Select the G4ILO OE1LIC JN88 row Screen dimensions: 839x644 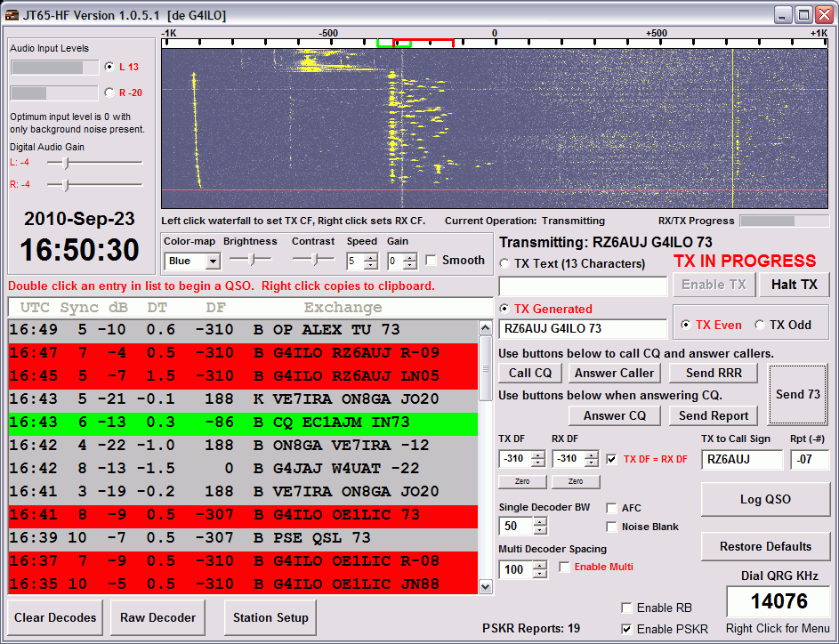point(243,584)
